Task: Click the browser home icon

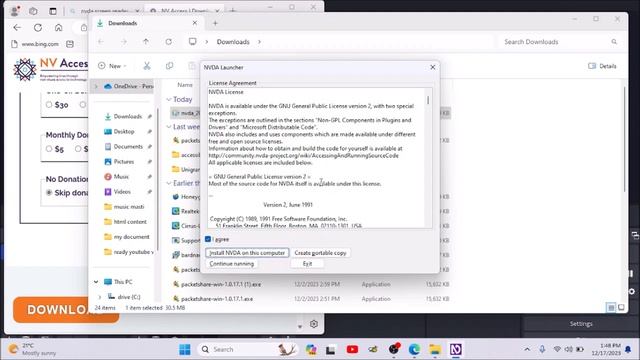Action: [58, 27]
